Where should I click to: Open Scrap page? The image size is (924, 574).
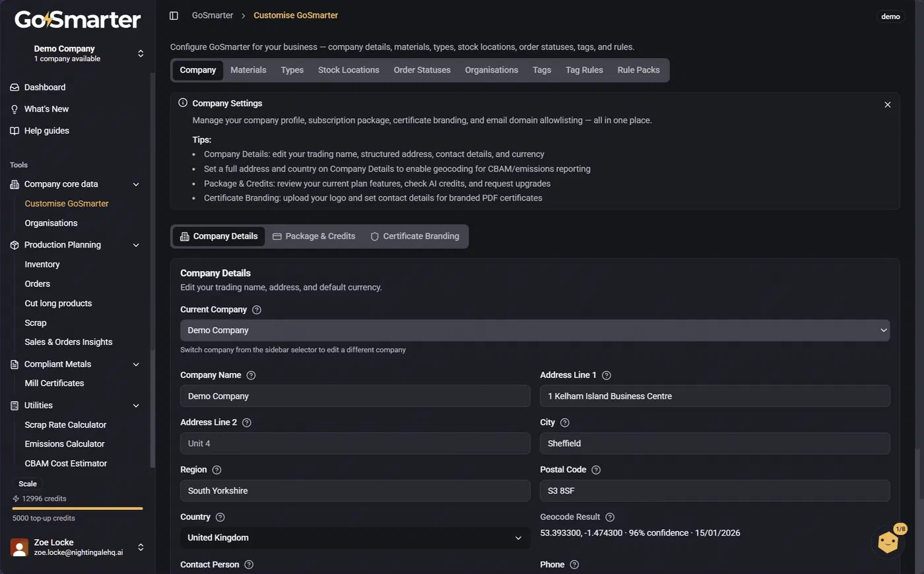36,323
